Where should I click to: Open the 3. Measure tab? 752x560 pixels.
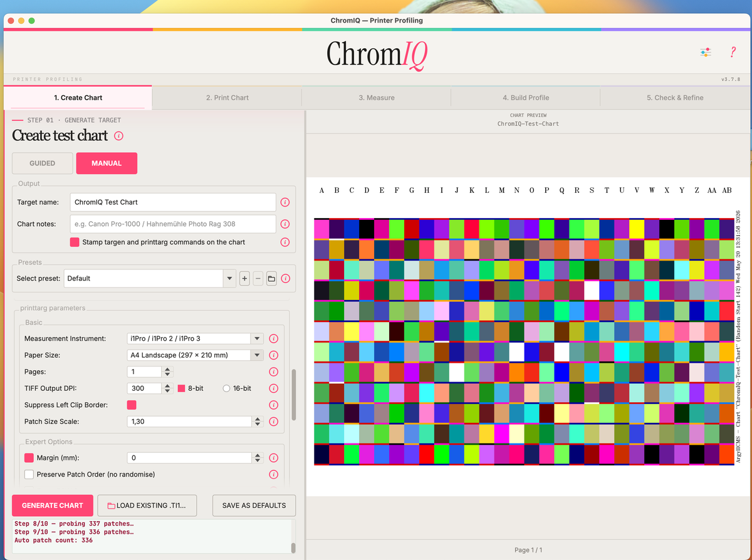pyautogui.click(x=376, y=98)
